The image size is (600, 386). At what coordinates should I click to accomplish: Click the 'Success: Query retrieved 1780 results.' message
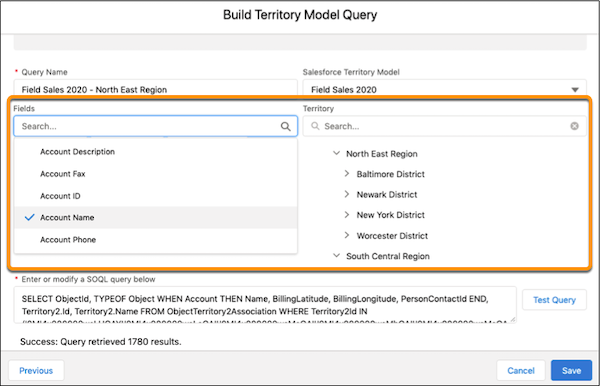tap(101, 342)
